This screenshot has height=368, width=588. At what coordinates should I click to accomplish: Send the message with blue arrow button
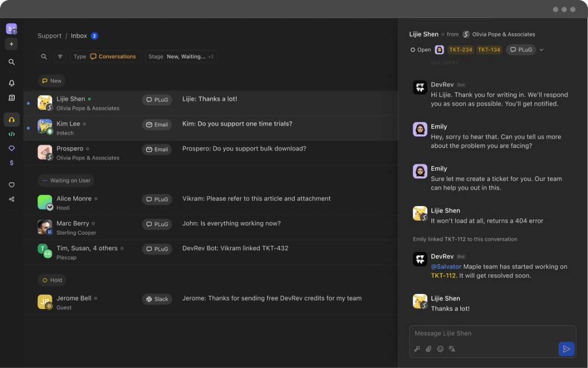tap(566, 349)
